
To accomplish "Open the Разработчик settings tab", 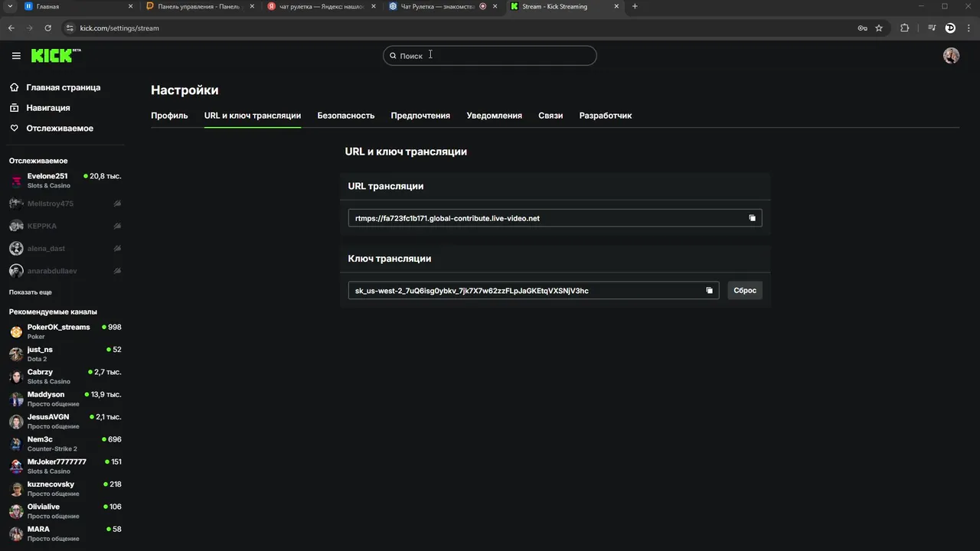I will pyautogui.click(x=606, y=116).
